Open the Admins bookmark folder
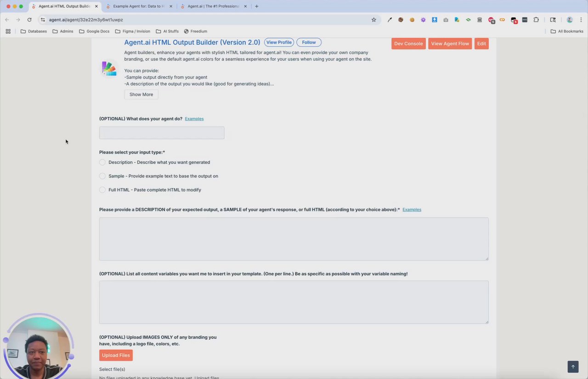 coord(63,31)
